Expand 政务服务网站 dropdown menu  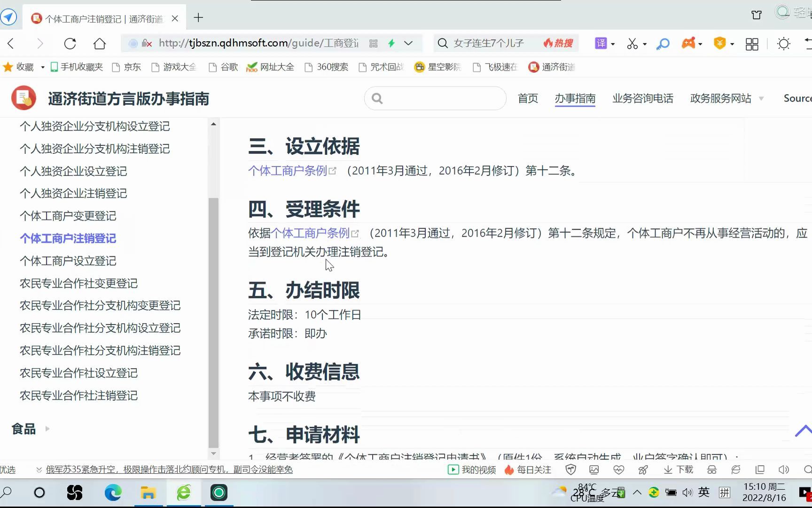[726, 98]
